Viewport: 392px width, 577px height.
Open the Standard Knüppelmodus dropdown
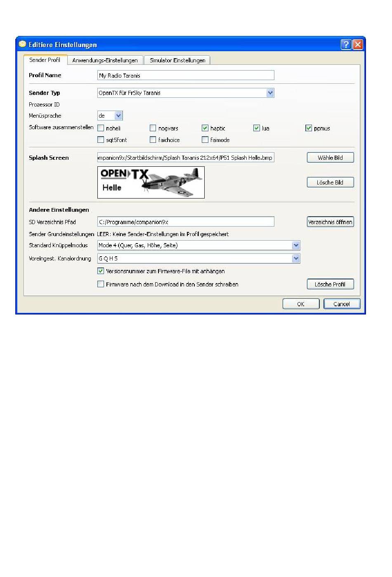pos(199,245)
